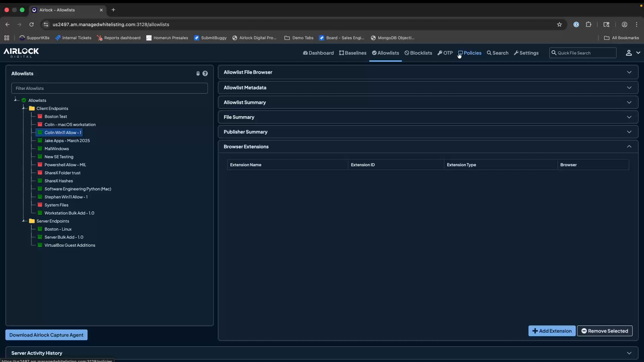Image resolution: width=644 pixels, height=362 pixels.
Task: Expand the Publisher Summary section
Action: click(x=629, y=132)
